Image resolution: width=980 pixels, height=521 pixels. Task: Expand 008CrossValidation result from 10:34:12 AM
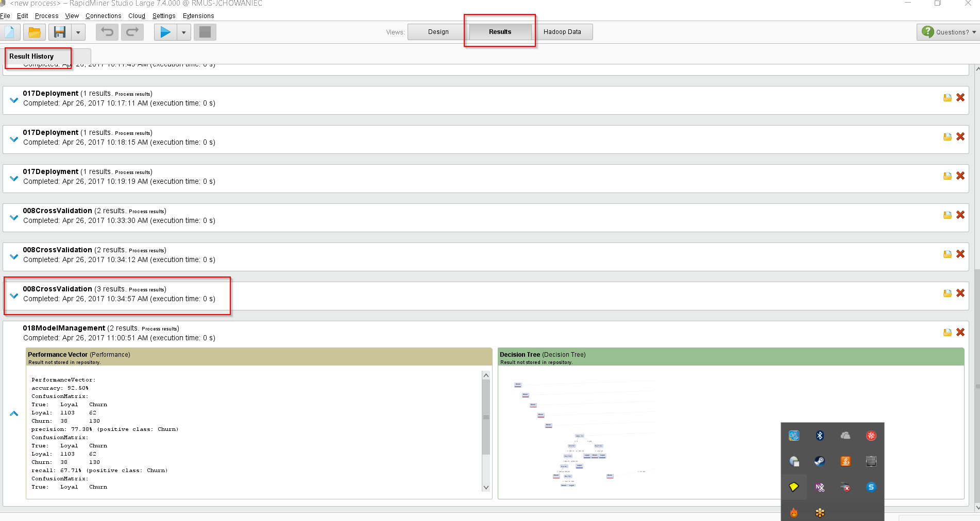coord(14,256)
